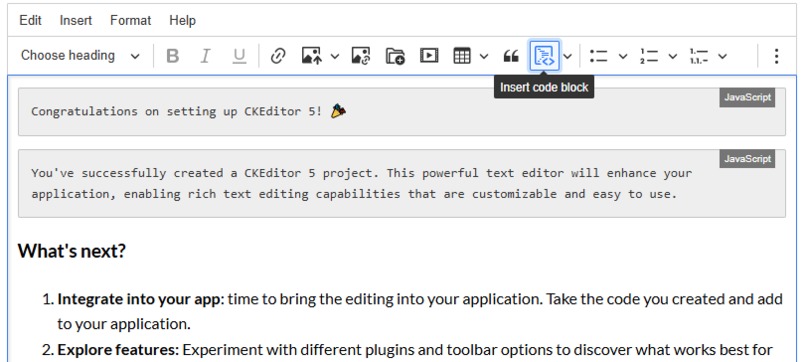Viewport: 806px width, 362px height.
Task: Toggle italic formatting
Action: click(x=206, y=56)
